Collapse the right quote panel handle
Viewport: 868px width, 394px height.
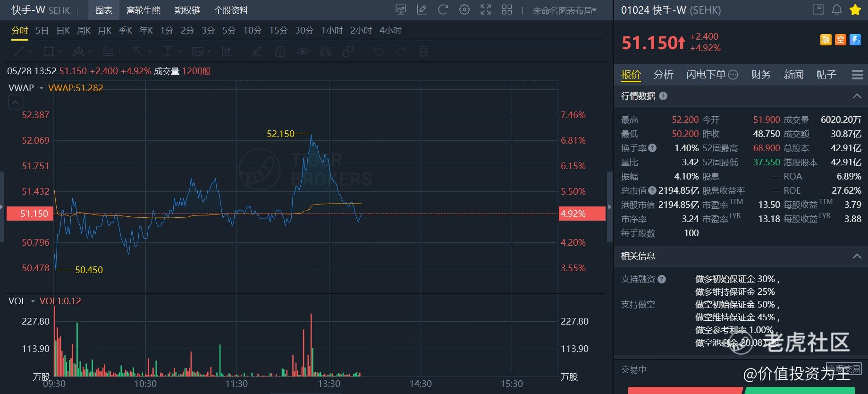click(x=609, y=207)
